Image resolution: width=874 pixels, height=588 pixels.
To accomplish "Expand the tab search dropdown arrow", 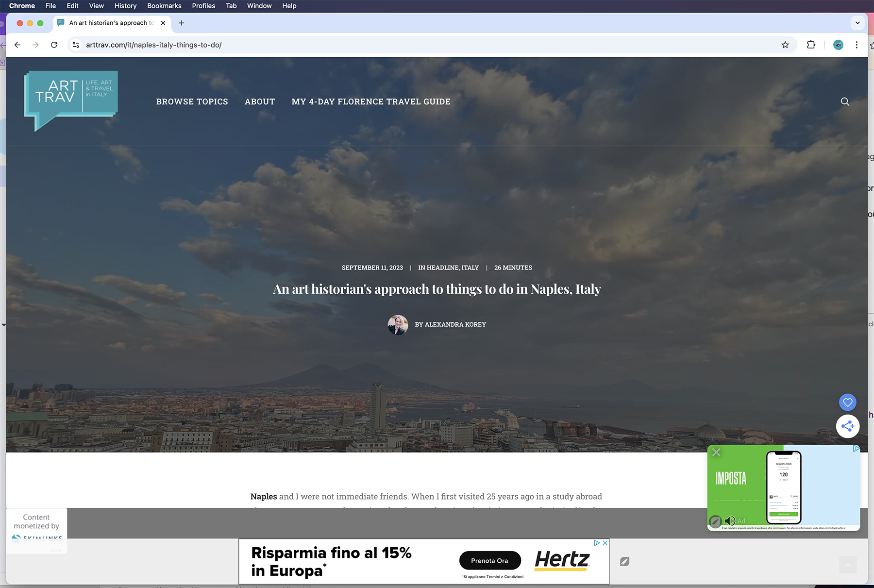I will click(857, 23).
